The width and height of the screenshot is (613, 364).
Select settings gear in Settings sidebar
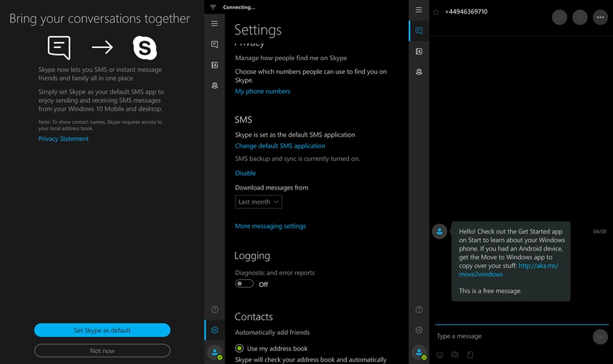point(214,330)
